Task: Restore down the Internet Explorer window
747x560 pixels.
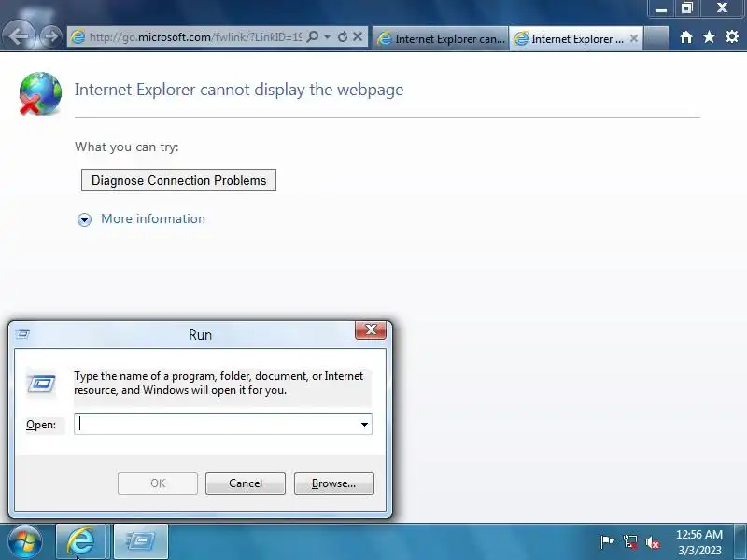Action: 687,8
